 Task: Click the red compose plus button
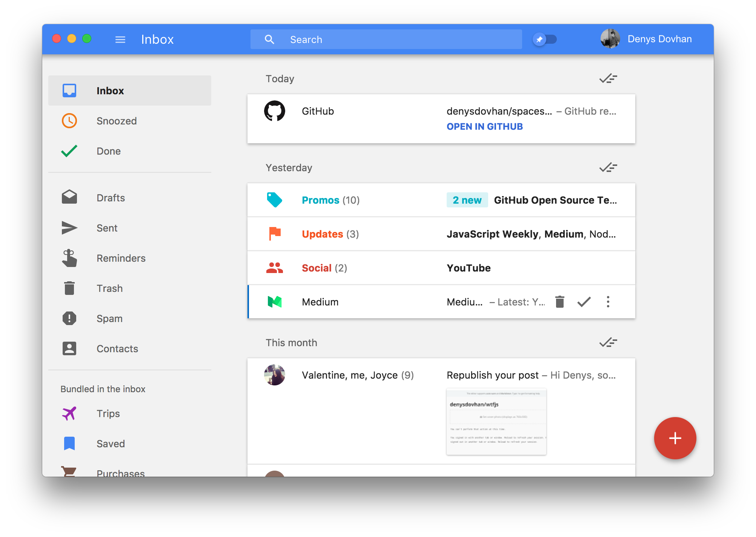pyautogui.click(x=675, y=438)
